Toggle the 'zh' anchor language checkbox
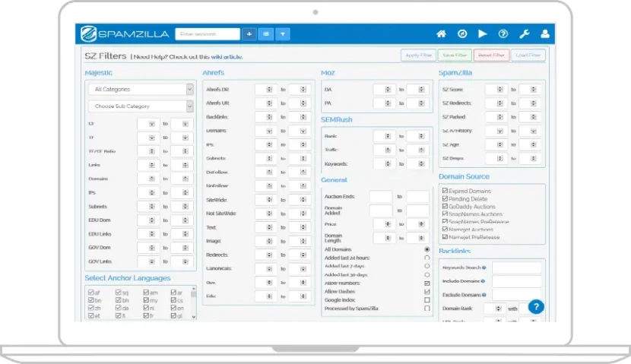631x364 pixels. click(x=91, y=308)
